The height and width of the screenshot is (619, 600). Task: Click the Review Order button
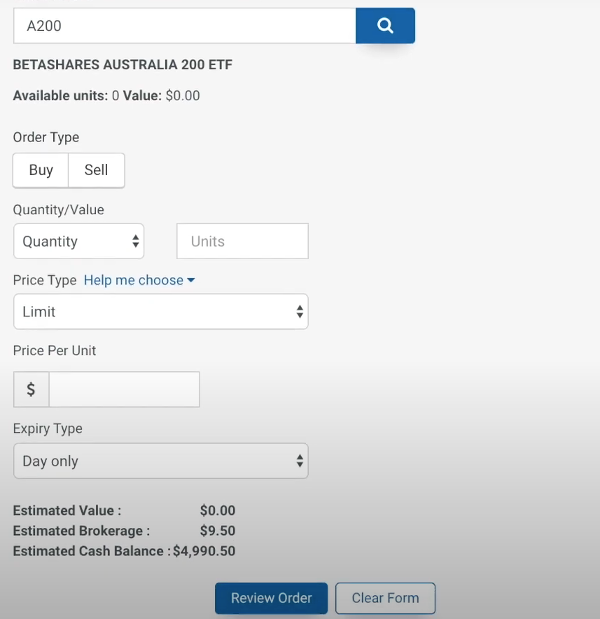pyautogui.click(x=271, y=598)
